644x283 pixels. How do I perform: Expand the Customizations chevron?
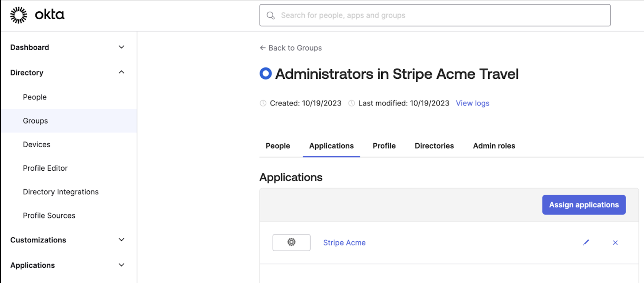click(122, 240)
